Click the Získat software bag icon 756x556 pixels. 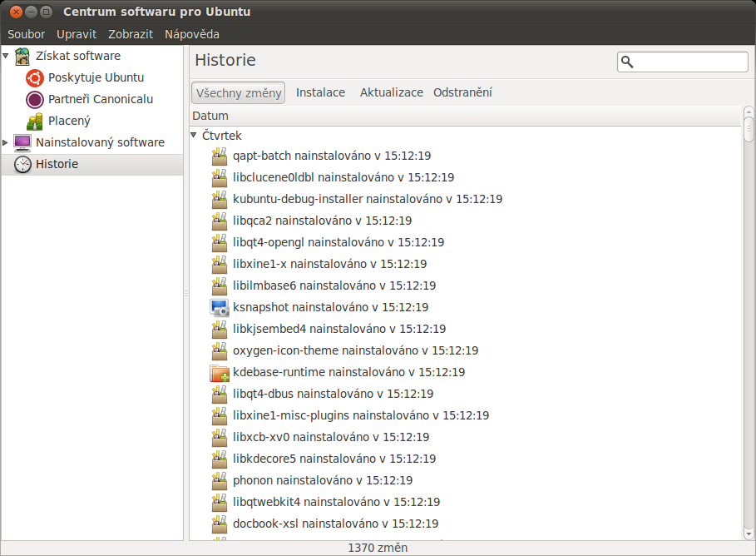[x=22, y=56]
